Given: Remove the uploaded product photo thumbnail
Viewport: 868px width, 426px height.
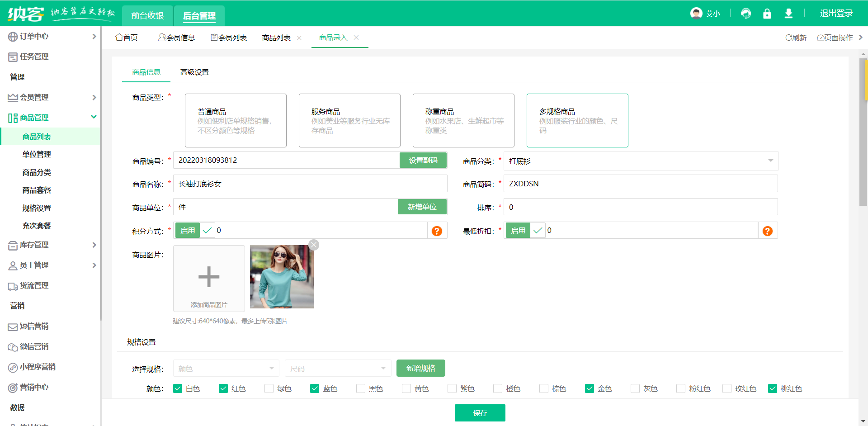Looking at the screenshot, I should pyautogui.click(x=314, y=245).
